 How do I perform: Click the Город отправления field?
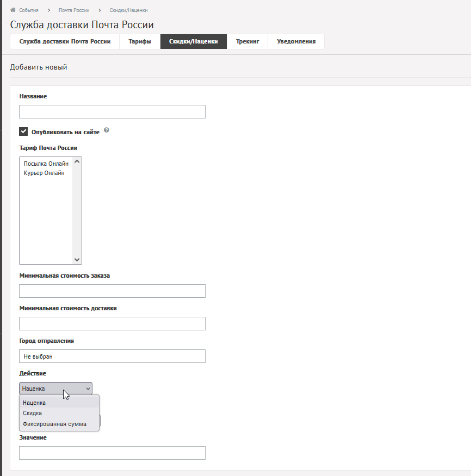click(x=112, y=356)
